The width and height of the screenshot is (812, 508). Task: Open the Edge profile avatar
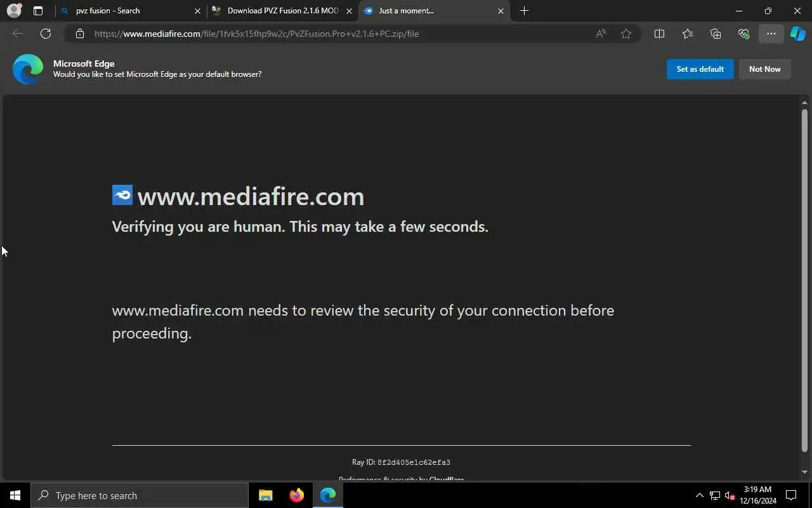[14, 11]
